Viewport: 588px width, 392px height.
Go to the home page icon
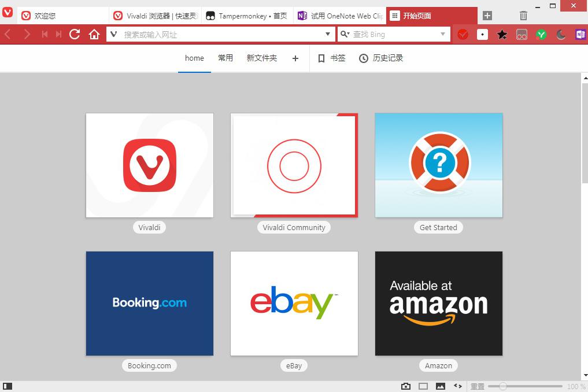click(x=94, y=35)
